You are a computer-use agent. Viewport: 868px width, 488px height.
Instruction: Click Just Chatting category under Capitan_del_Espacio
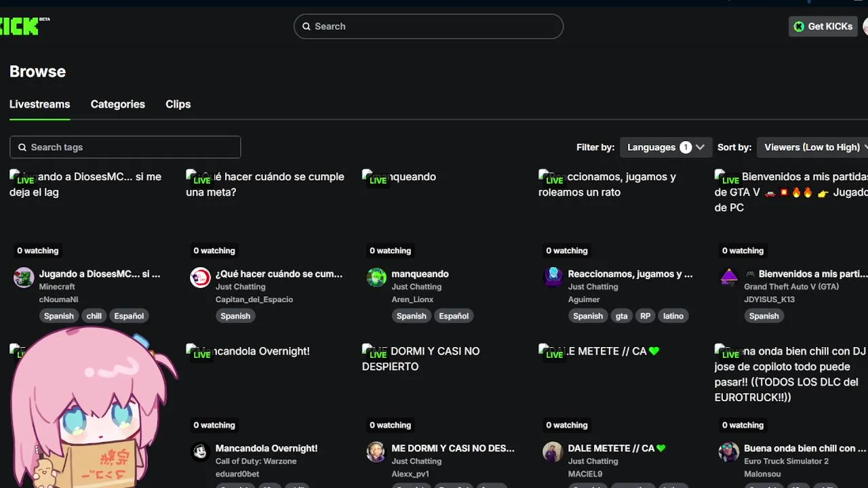coord(240,287)
